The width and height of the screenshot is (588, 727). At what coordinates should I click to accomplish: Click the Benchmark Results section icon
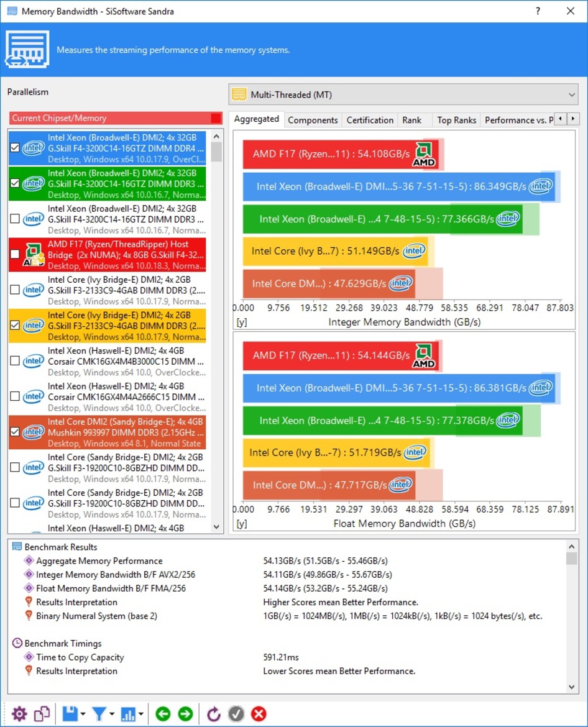17,547
